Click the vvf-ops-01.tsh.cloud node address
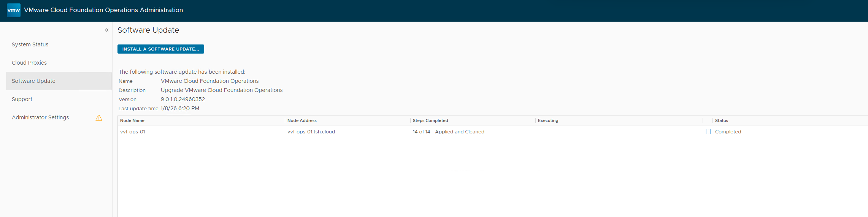This screenshot has height=217, width=868. tap(311, 132)
